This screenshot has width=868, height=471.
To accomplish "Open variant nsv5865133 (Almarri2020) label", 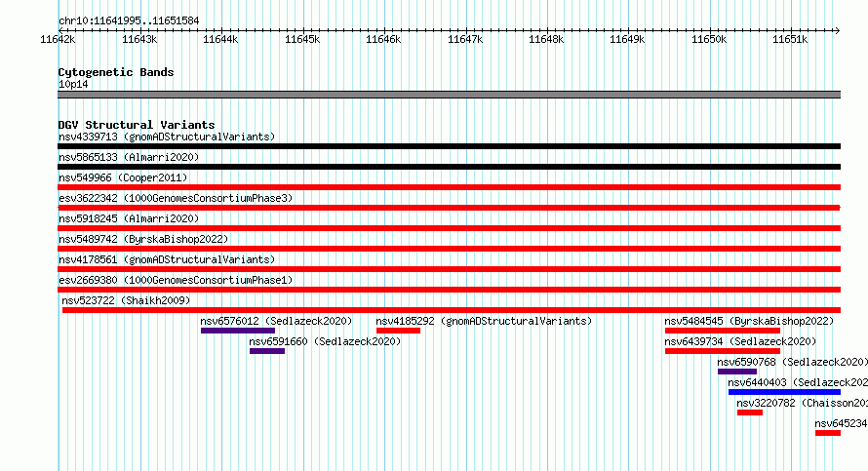I will pos(129,157).
